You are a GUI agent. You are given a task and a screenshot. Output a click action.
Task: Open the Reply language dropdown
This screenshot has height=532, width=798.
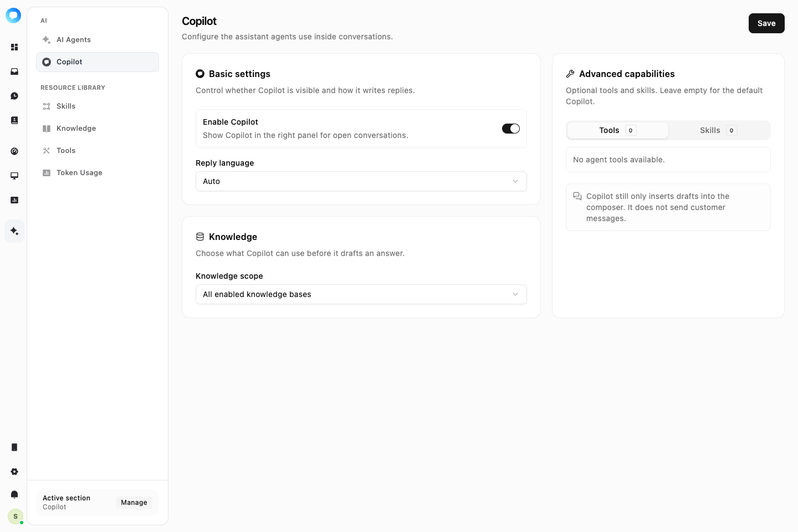point(361,181)
